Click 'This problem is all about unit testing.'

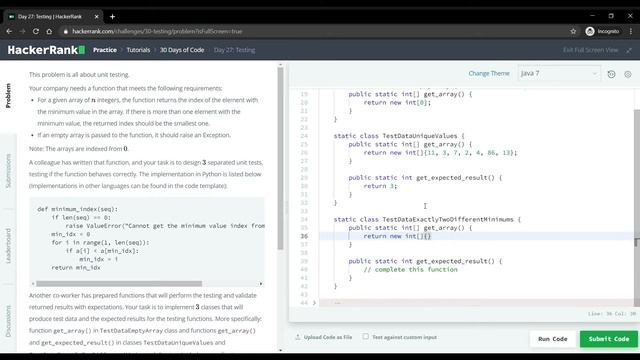[x=79, y=75]
